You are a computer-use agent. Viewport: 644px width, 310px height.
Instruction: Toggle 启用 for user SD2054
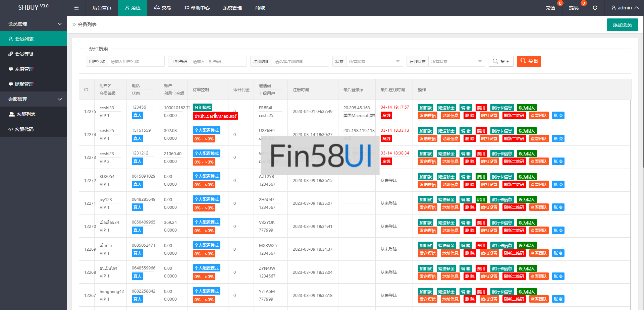tap(481, 177)
